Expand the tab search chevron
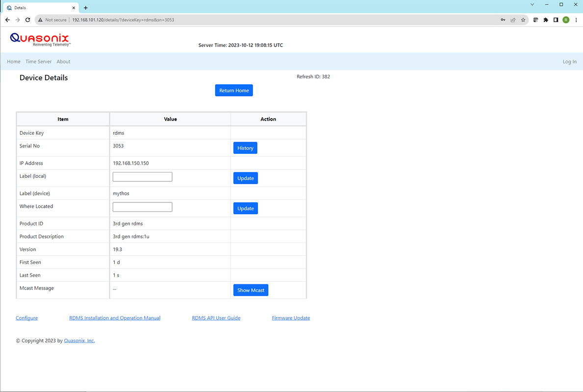 [x=532, y=4]
